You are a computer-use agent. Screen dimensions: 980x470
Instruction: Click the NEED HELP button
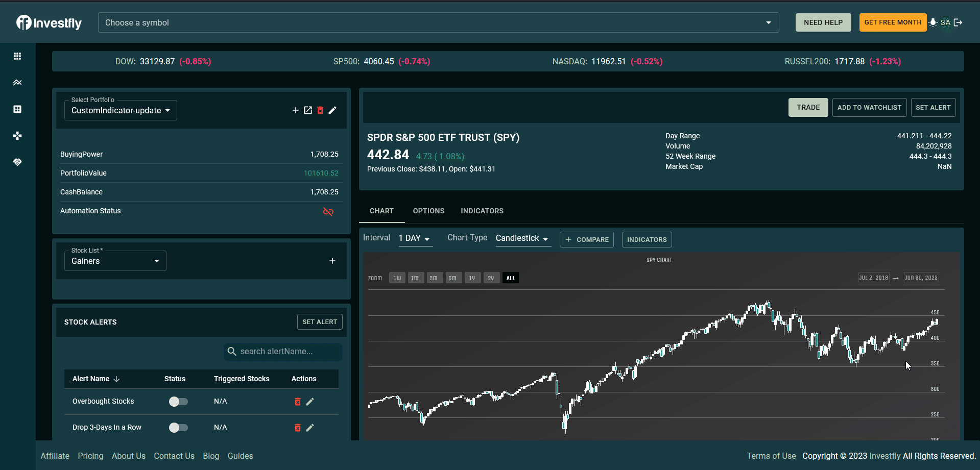point(823,22)
